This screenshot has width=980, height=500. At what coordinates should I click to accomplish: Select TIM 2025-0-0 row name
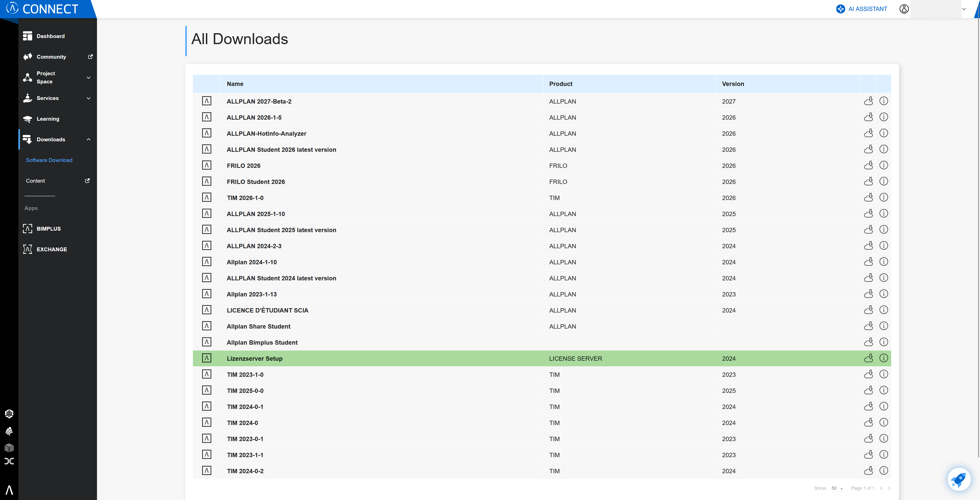(x=245, y=391)
